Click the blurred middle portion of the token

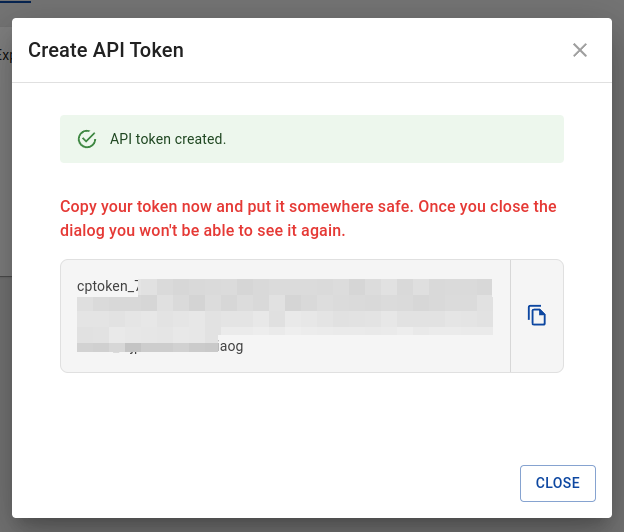point(285,307)
